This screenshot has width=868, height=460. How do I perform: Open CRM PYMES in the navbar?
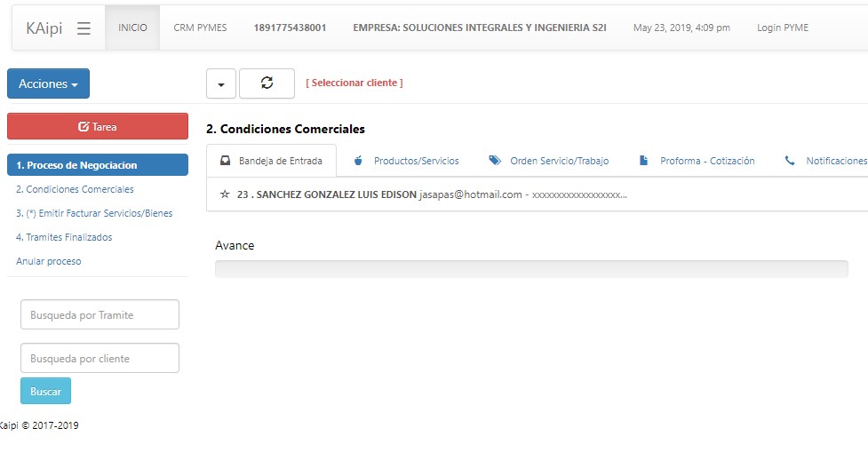tap(200, 28)
